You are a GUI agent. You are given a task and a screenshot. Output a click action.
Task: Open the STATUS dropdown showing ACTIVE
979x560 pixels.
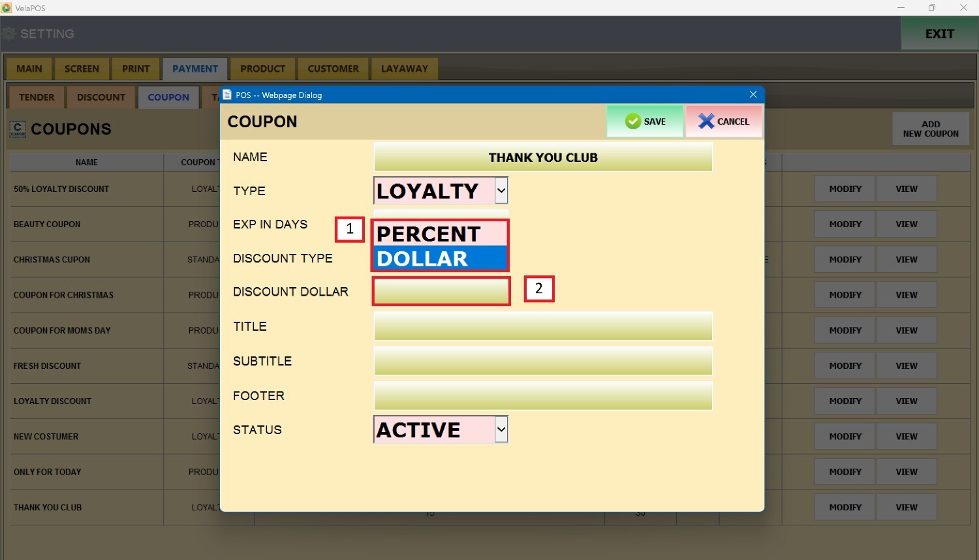click(501, 429)
